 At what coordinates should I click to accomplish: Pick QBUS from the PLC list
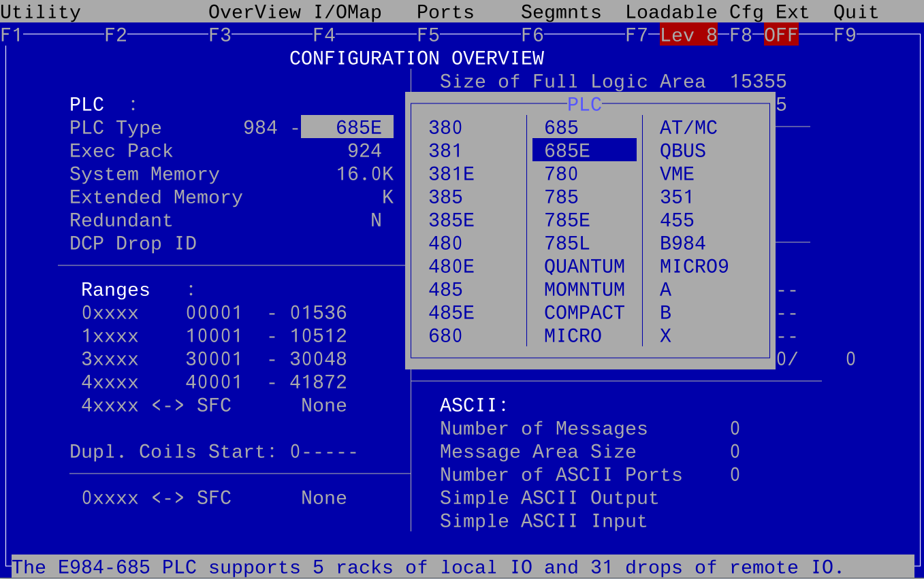pyautogui.click(x=683, y=150)
